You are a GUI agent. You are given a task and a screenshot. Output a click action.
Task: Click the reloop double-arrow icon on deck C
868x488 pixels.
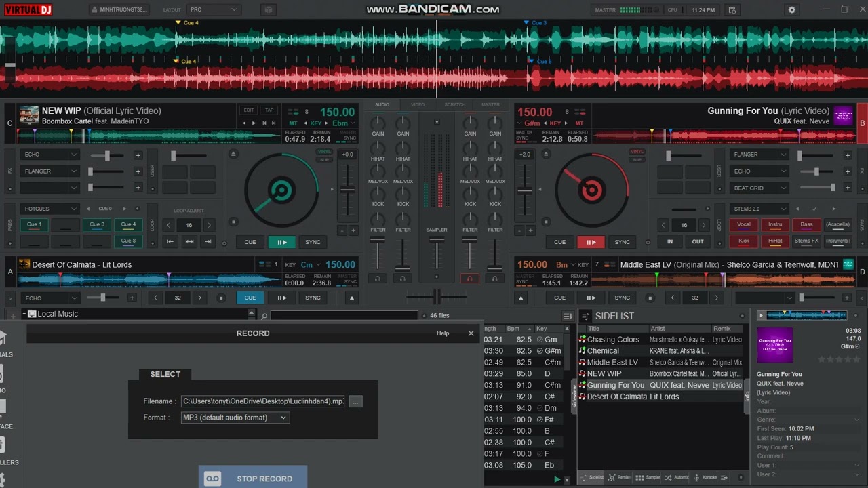click(189, 241)
